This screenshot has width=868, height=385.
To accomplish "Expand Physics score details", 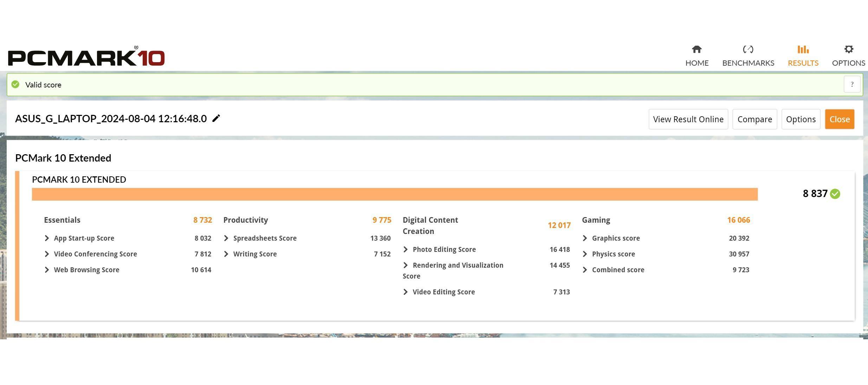I will pyautogui.click(x=585, y=254).
